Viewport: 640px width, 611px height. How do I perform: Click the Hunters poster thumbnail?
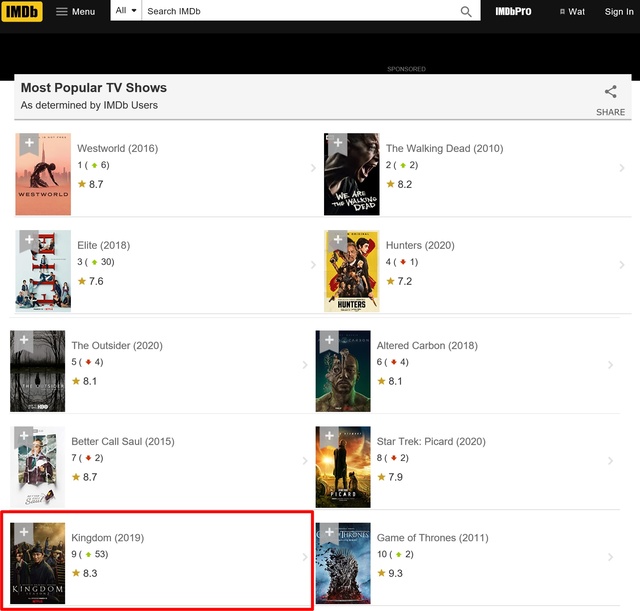point(351,271)
